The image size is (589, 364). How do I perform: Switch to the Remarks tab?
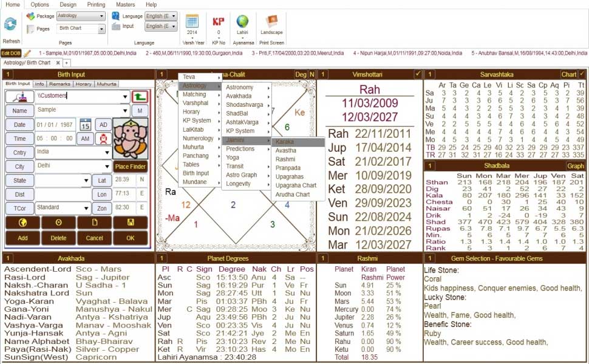[60, 84]
